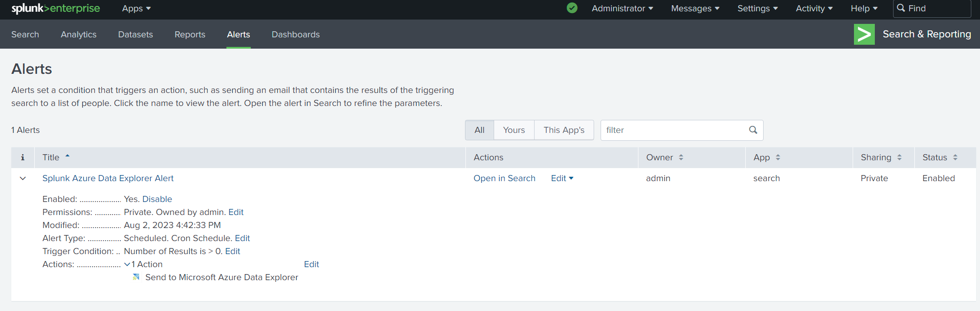The width and height of the screenshot is (980, 311).
Task: Click the Splunk Enterprise logo
Action: tap(56, 8)
